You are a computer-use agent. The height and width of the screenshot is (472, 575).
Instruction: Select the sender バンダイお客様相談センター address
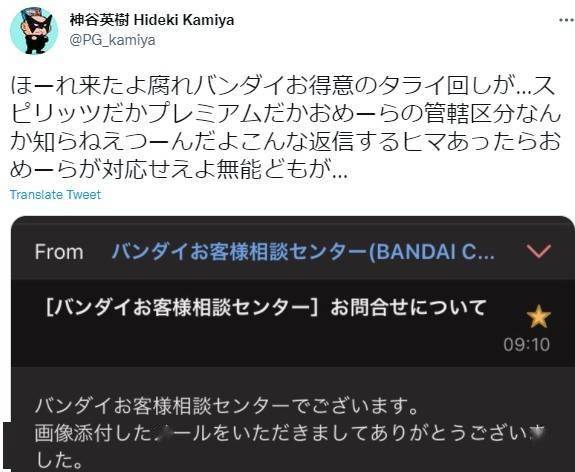click(303, 252)
